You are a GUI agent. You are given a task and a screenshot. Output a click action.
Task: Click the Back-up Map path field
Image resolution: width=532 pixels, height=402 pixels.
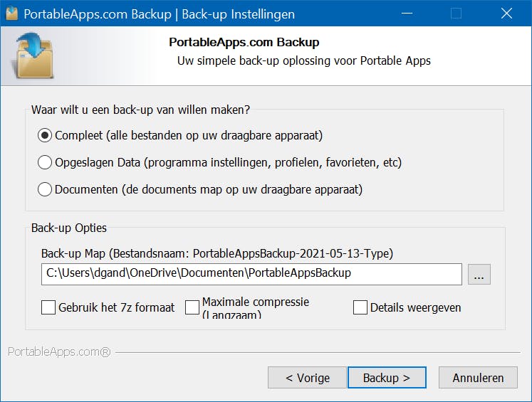click(x=251, y=273)
